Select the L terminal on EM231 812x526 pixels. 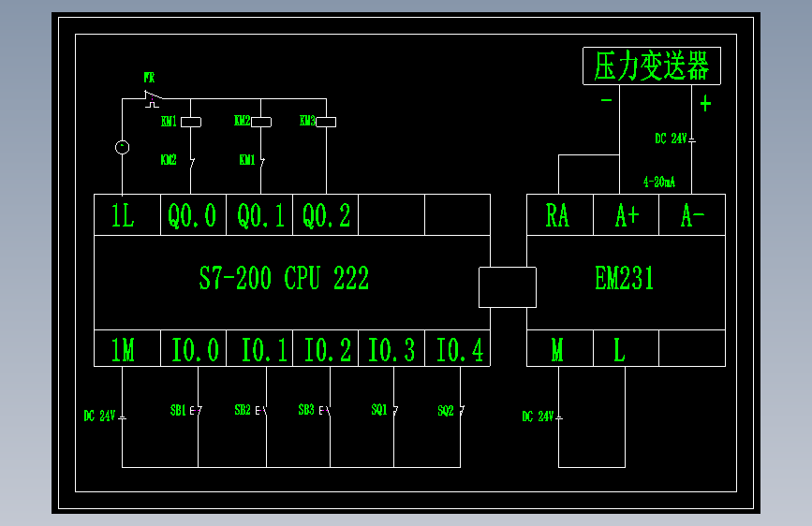626,348
